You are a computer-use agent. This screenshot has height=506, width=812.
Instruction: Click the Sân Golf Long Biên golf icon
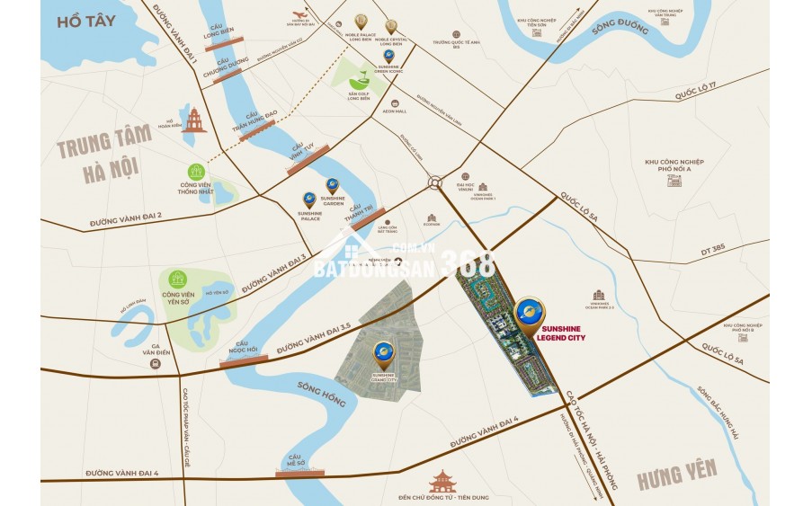pos(359,80)
